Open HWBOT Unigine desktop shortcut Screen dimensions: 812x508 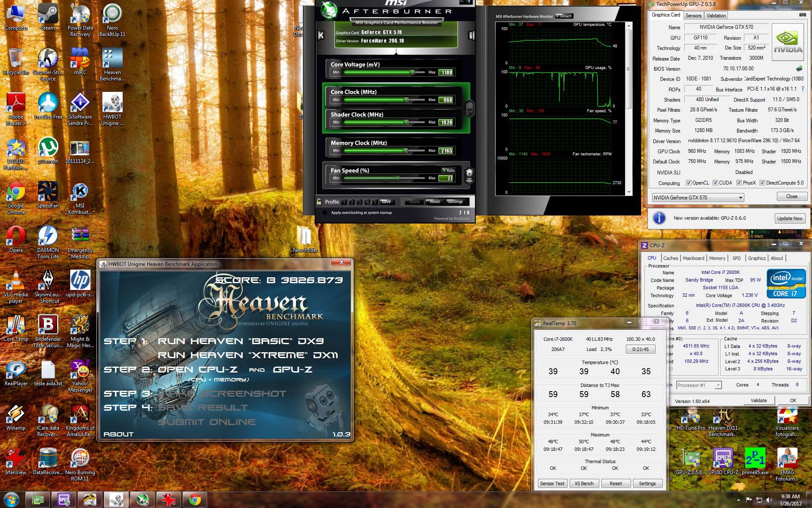[112, 109]
